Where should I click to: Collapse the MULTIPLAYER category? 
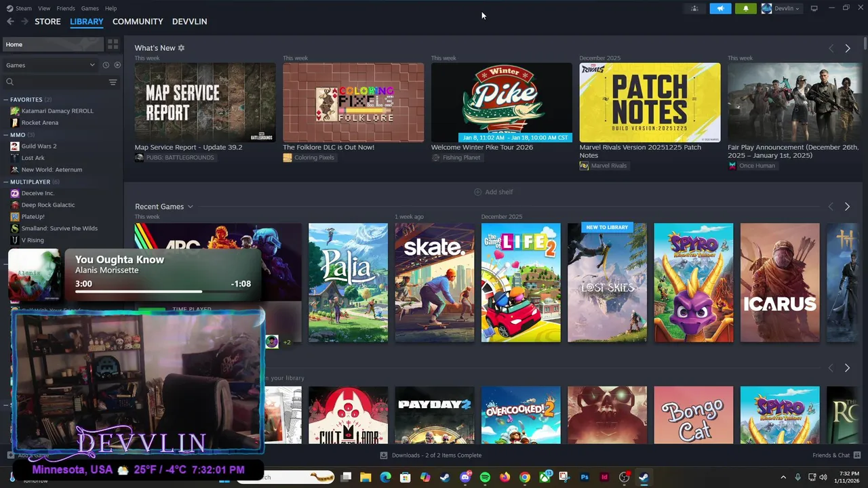point(5,182)
